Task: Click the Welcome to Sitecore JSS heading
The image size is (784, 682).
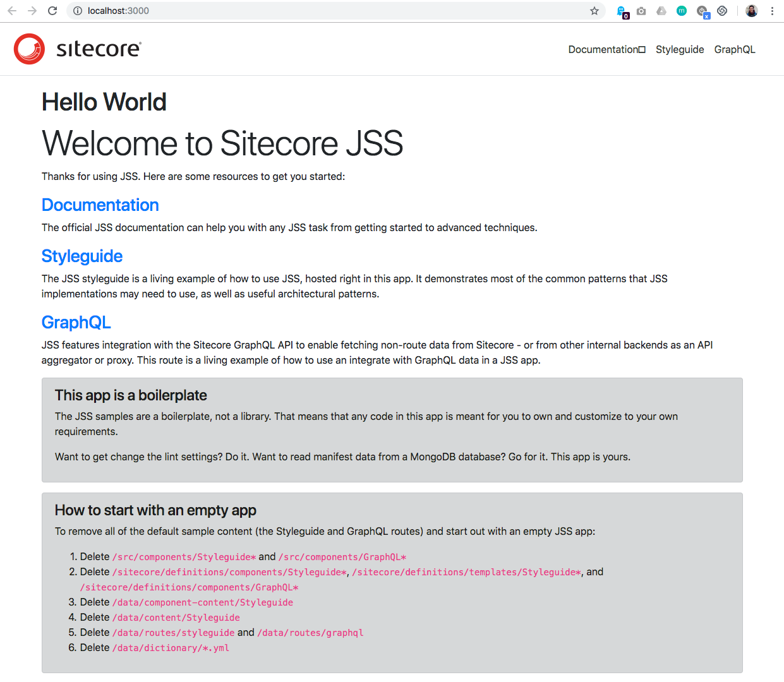Action: pos(222,143)
